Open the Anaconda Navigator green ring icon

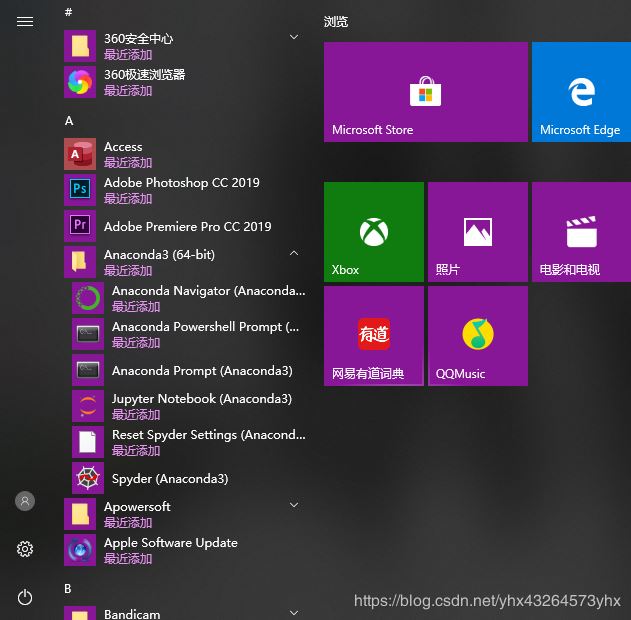pos(88,298)
